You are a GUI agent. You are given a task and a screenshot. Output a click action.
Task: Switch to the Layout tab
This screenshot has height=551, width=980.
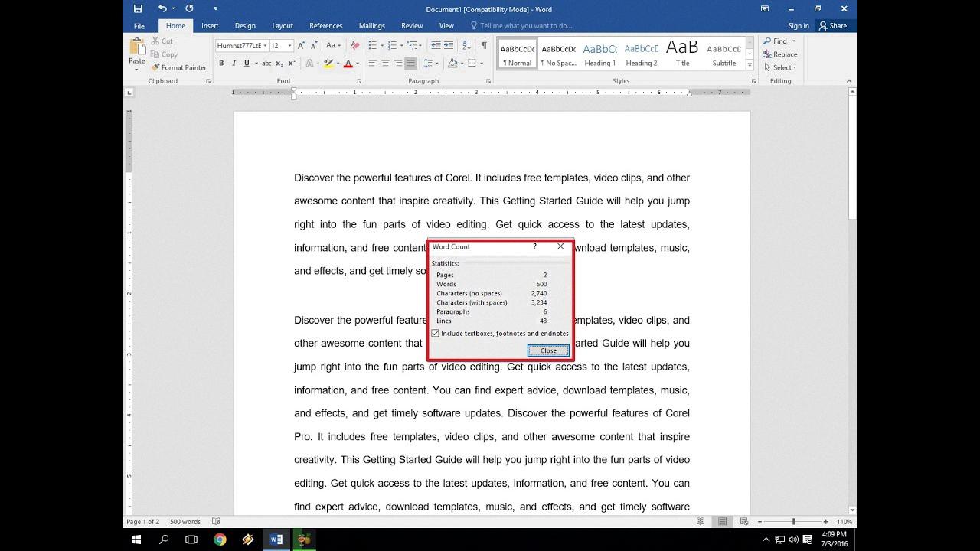pyautogui.click(x=283, y=26)
